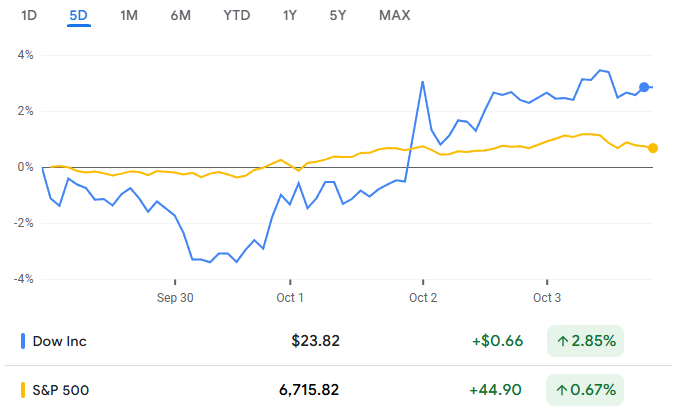Viewport: 679px width, 408px height.
Task: Click the green up arrow beside 2.85%
Action: [x=563, y=341]
